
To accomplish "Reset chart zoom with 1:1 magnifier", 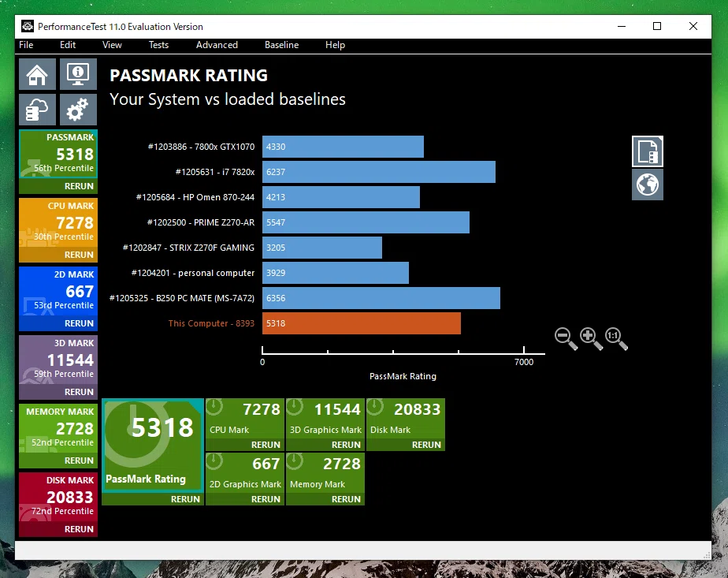I will coord(616,338).
